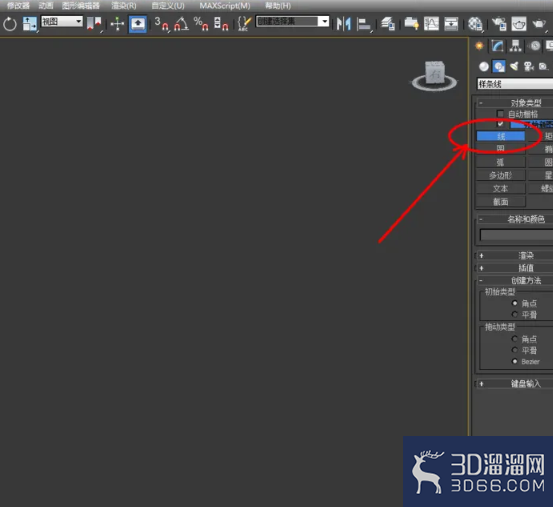Select the Rotate tool in the toolbar
This screenshot has height=507, width=553.
point(10,24)
